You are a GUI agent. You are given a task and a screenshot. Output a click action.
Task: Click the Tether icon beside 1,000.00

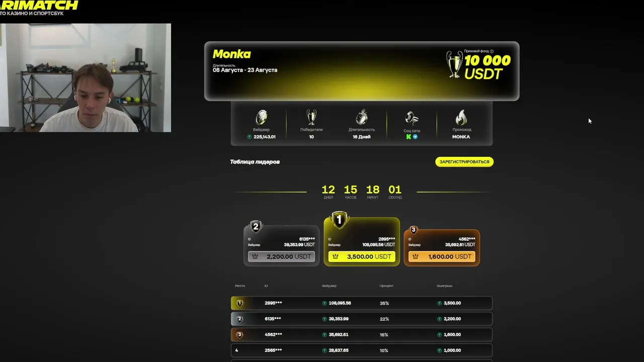[440, 350]
